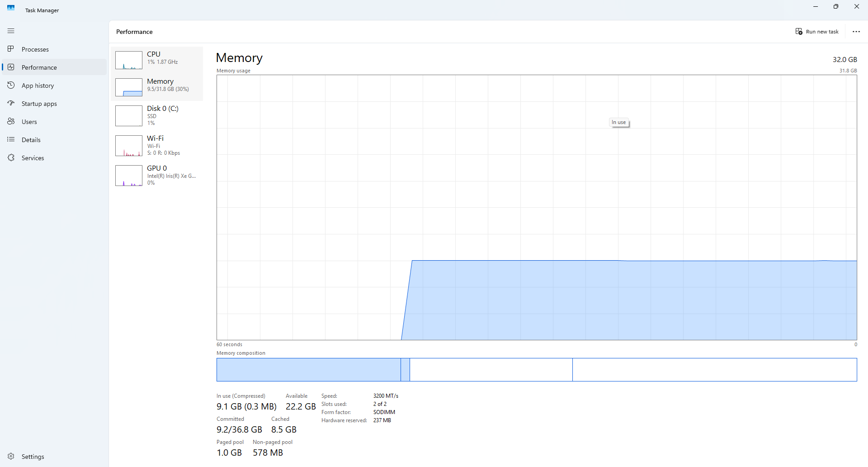This screenshot has width=868, height=467.
Task: Click the CPU mini graph thumbnail
Action: pyautogui.click(x=129, y=60)
